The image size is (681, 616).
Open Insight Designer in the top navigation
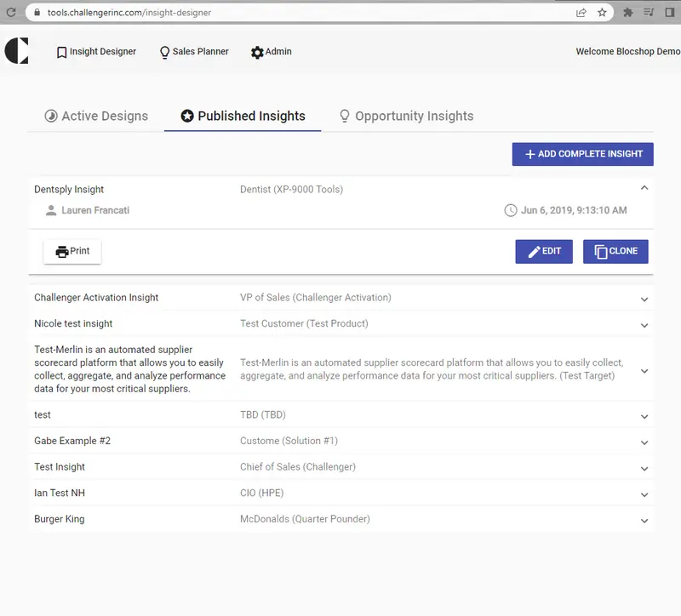(95, 52)
